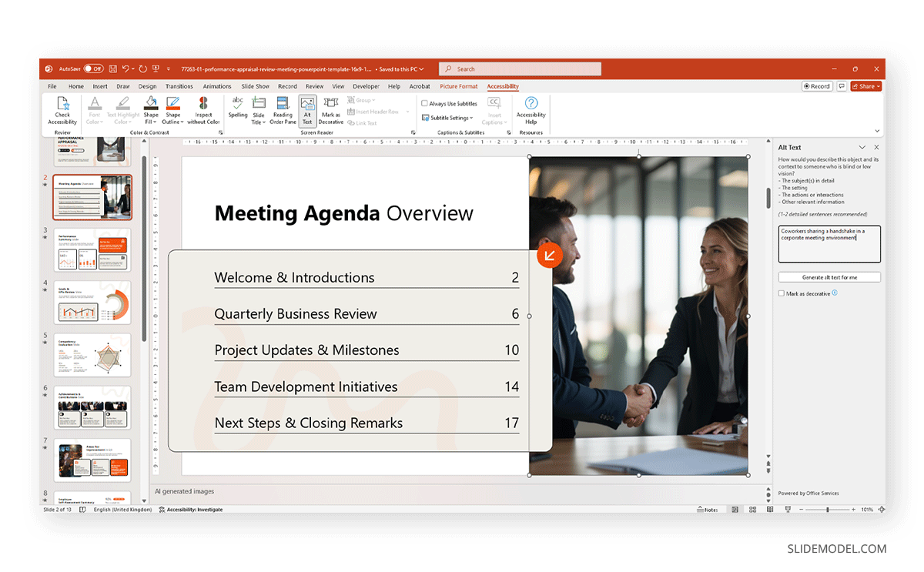Viewport: 924px width, 572px height.
Task: Open the Transitions ribbon tab
Action: click(179, 86)
